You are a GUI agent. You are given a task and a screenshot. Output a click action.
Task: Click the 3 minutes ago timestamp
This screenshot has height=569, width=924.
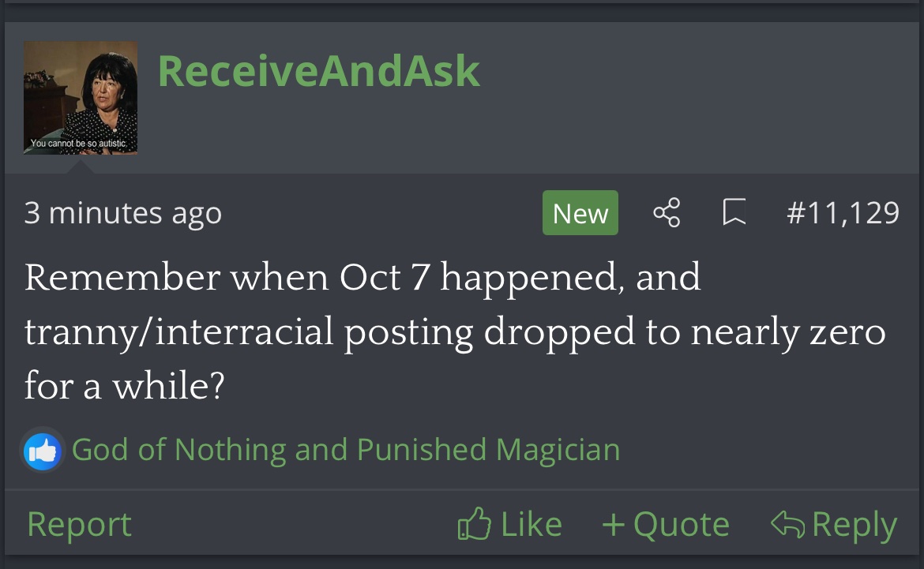point(123,213)
